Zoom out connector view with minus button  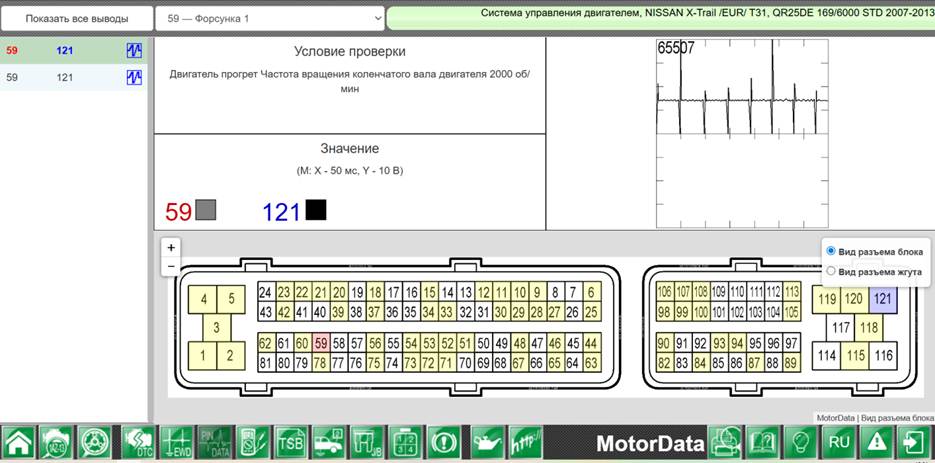(171, 266)
